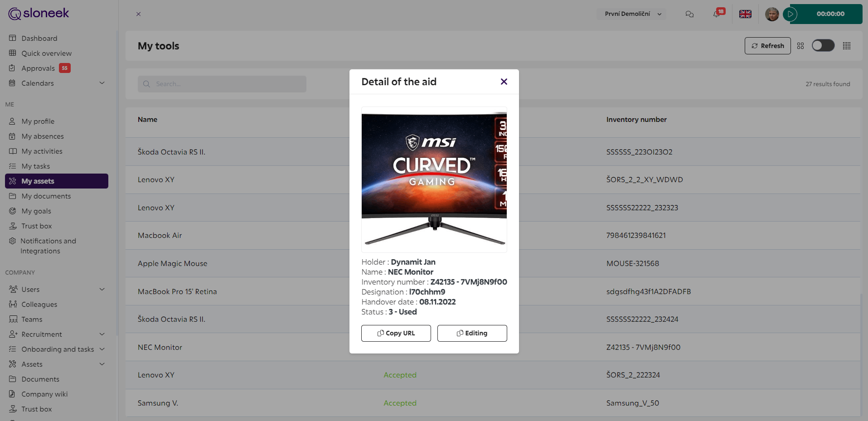The width and height of the screenshot is (868, 421).
Task: Change language via the UK flag
Action: click(745, 14)
